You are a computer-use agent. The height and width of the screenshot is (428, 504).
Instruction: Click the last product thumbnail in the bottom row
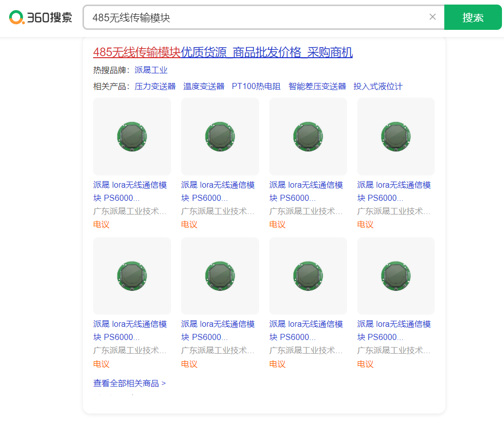tap(396, 276)
